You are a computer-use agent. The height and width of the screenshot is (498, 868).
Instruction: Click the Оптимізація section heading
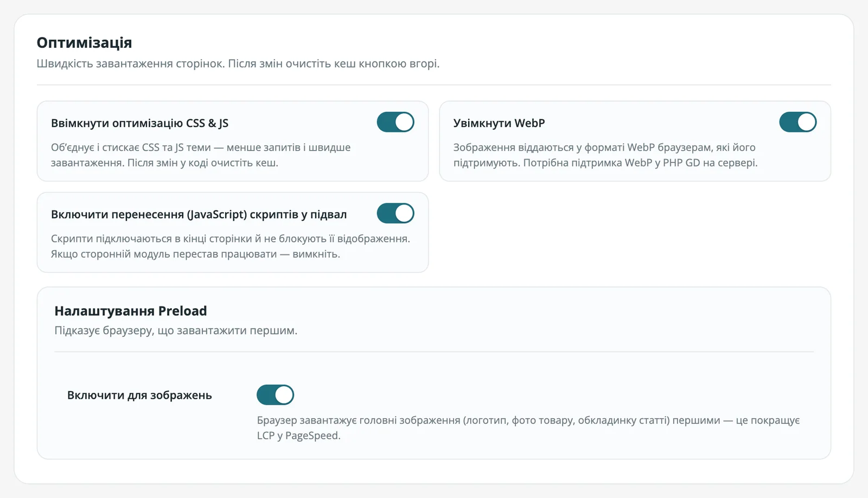(x=84, y=43)
